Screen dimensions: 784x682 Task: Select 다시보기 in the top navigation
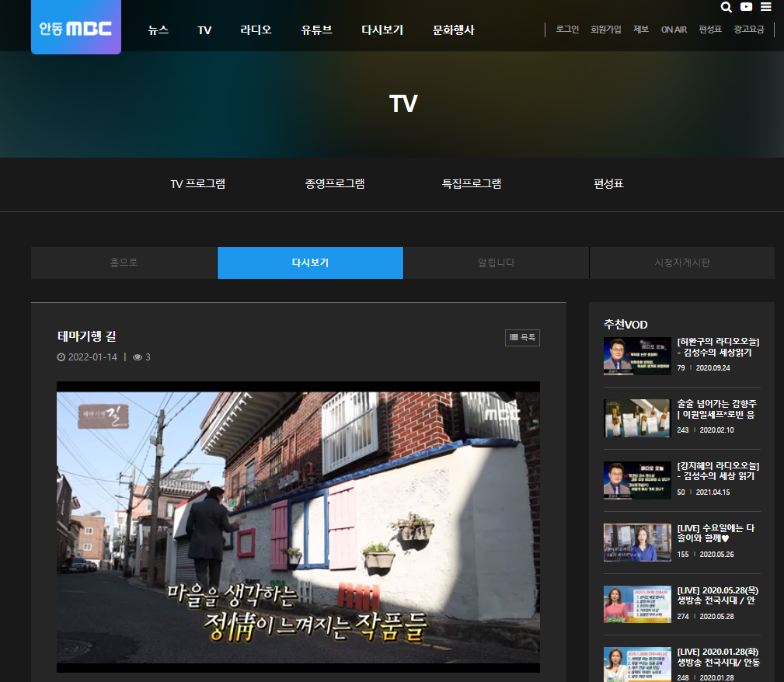[x=382, y=30]
